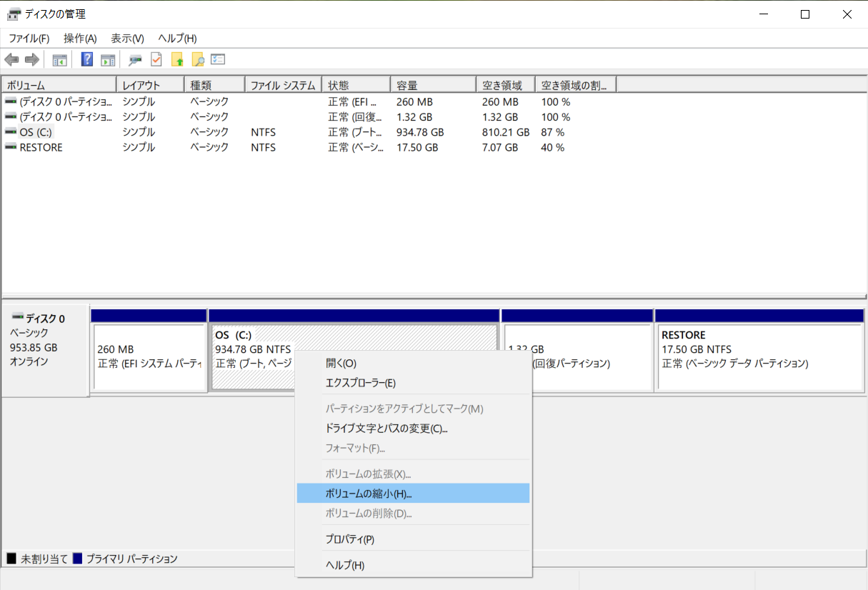Screen dimensions: 868x590
Task: Select the RESTORE row name in volume list
Action: point(41,147)
